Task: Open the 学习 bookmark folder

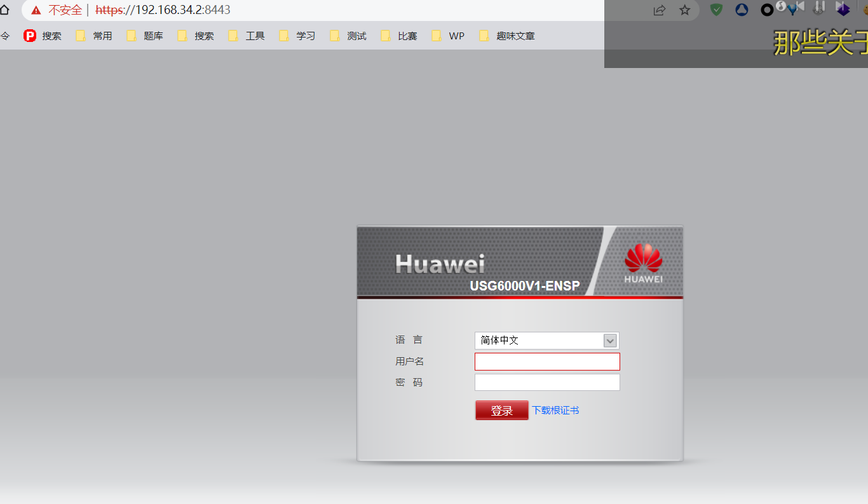Action: (x=297, y=36)
